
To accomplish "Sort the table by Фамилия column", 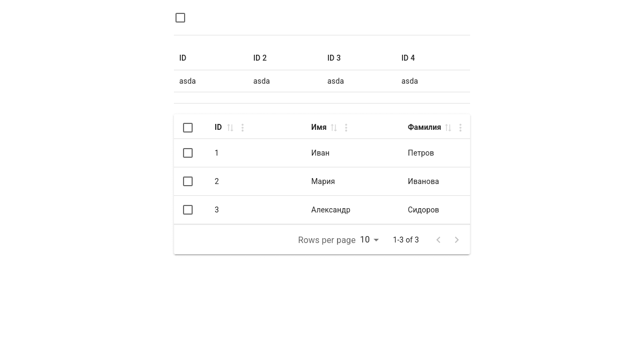I will click(448, 128).
